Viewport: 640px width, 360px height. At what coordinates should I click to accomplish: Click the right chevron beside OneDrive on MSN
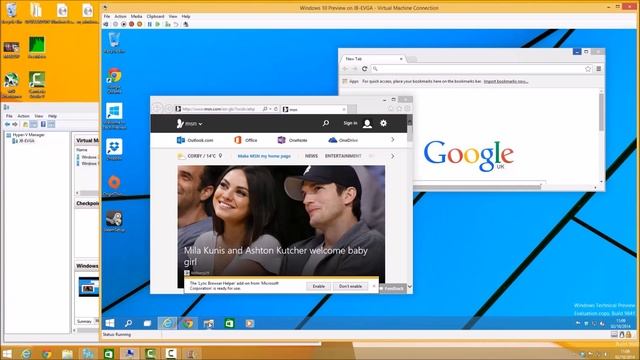click(393, 140)
